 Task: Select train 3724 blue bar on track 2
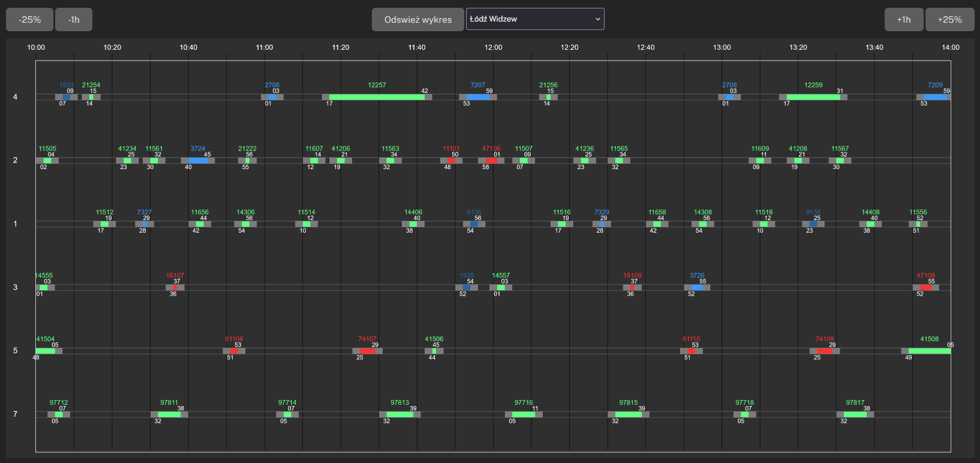pos(198,161)
